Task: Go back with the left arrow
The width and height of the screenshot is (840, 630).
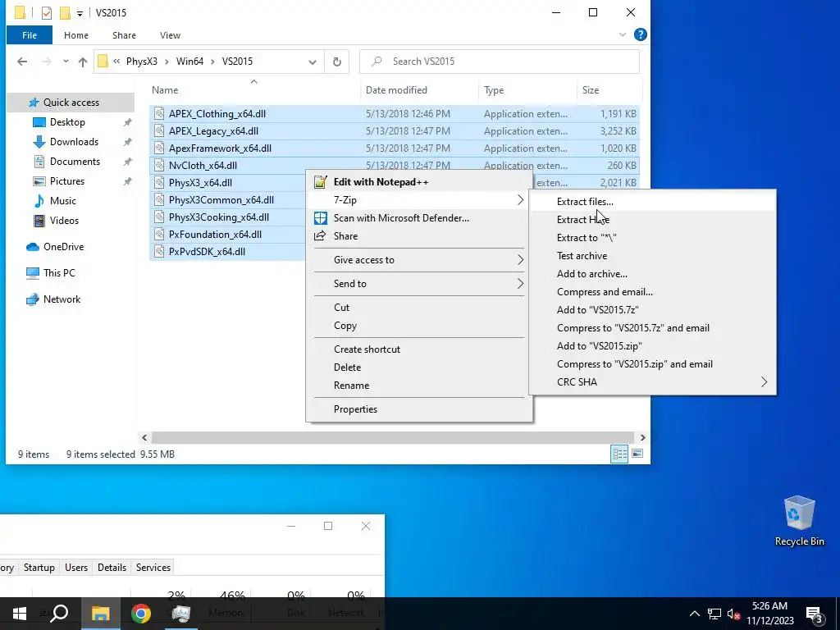Action: click(x=22, y=62)
